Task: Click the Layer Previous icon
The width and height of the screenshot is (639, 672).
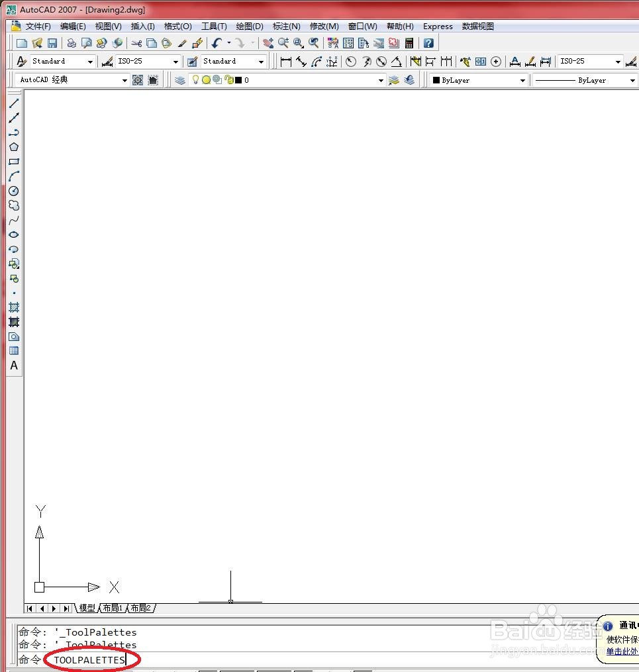Action: [x=410, y=80]
